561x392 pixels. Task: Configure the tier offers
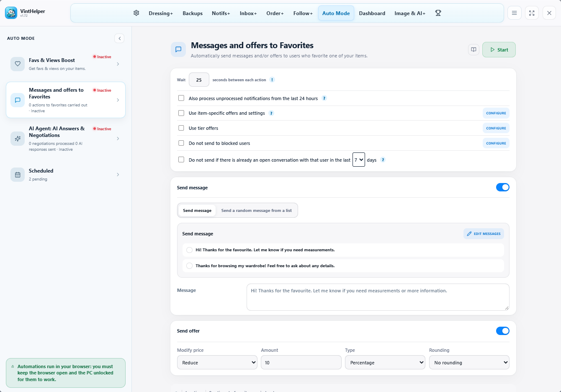(496, 128)
